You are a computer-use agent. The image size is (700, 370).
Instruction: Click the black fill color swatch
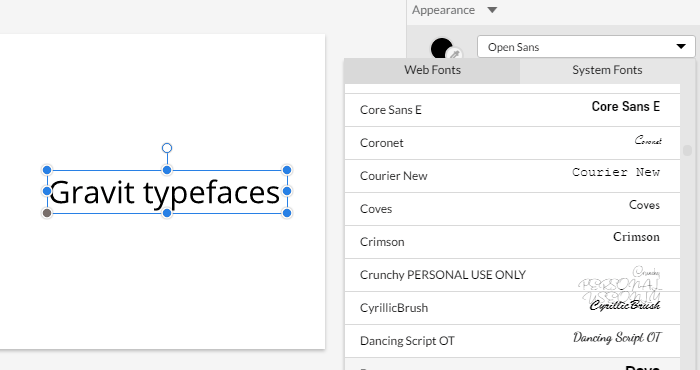(442, 48)
